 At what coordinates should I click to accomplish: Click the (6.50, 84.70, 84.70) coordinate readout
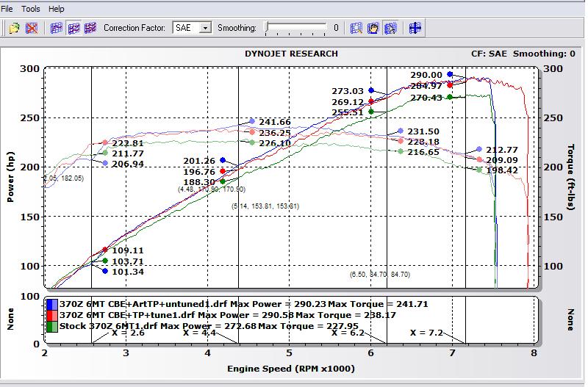[380, 274]
